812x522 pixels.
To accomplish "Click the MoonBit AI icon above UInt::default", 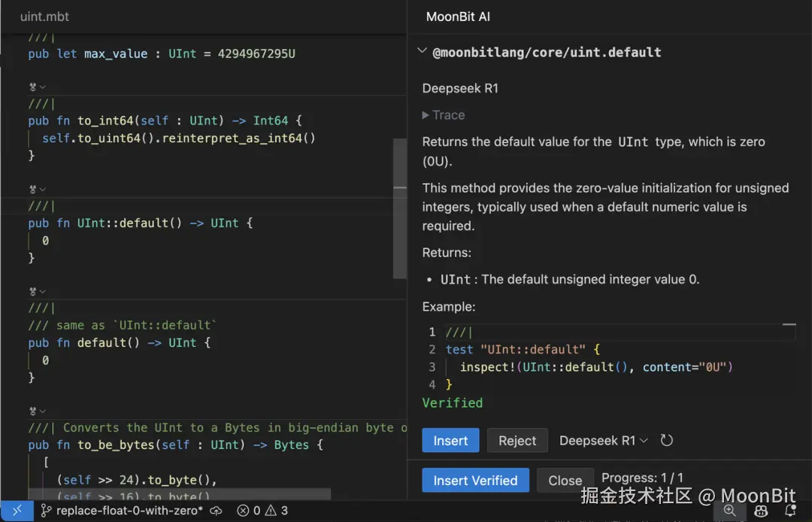I will pyautogui.click(x=33, y=190).
